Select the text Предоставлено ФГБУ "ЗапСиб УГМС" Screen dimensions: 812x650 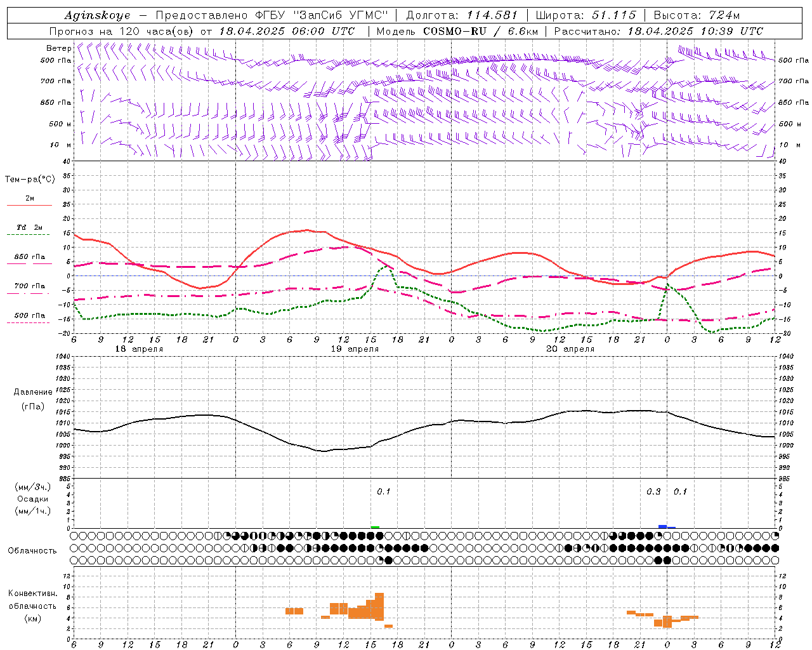click(272, 15)
